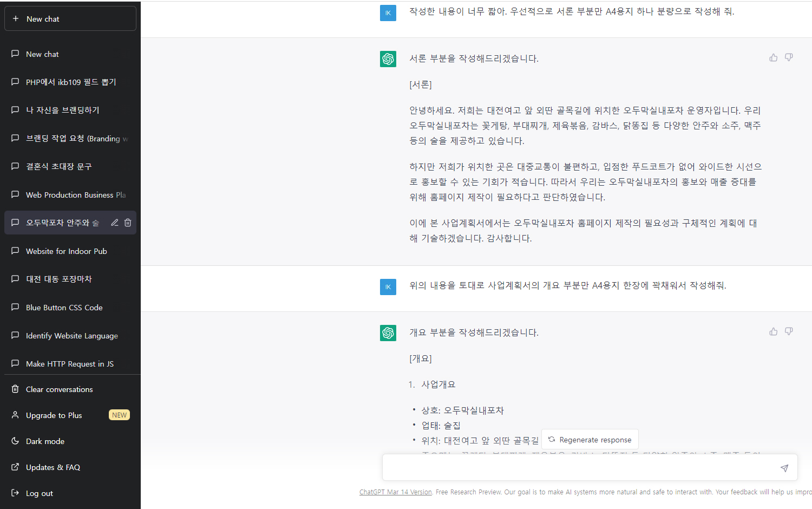Toggle Dark mode in sidebar
This screenshot has height=509, width=812.
click(45, 441)
